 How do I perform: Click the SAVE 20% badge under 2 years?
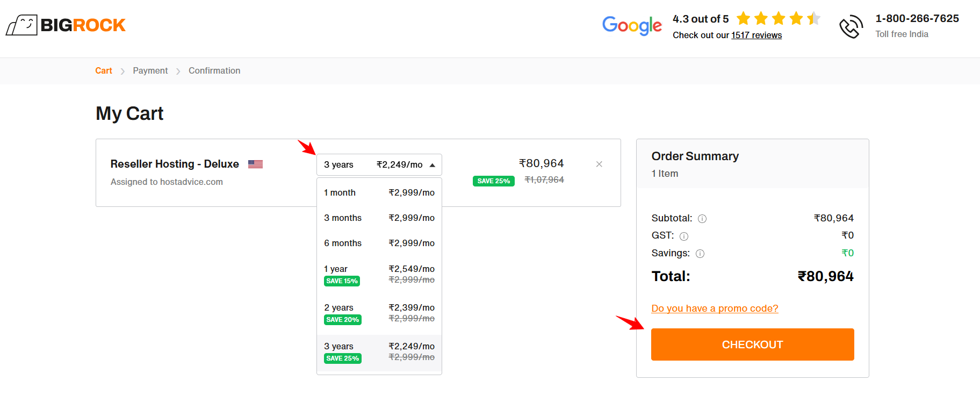coord(343,320)
